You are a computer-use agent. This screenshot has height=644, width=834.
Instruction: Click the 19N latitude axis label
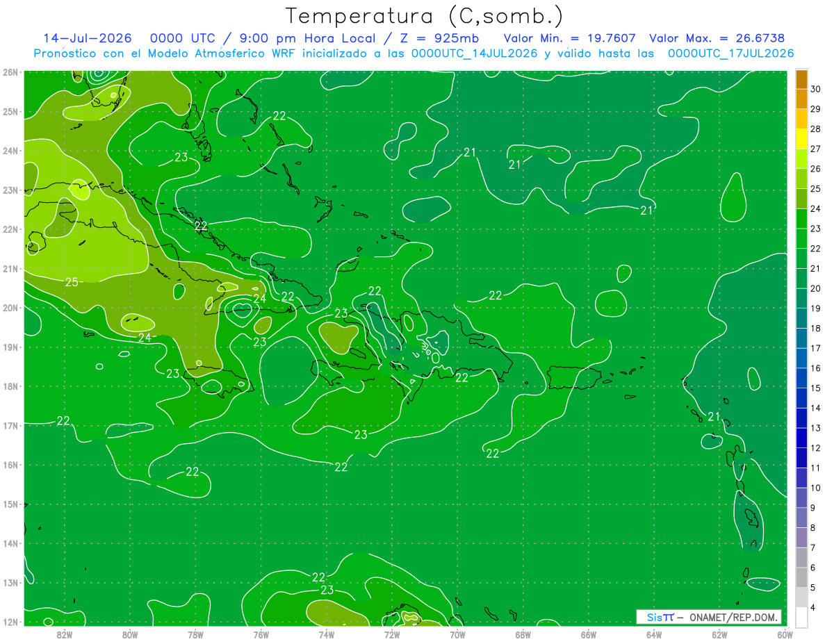[x=10, y=347]
